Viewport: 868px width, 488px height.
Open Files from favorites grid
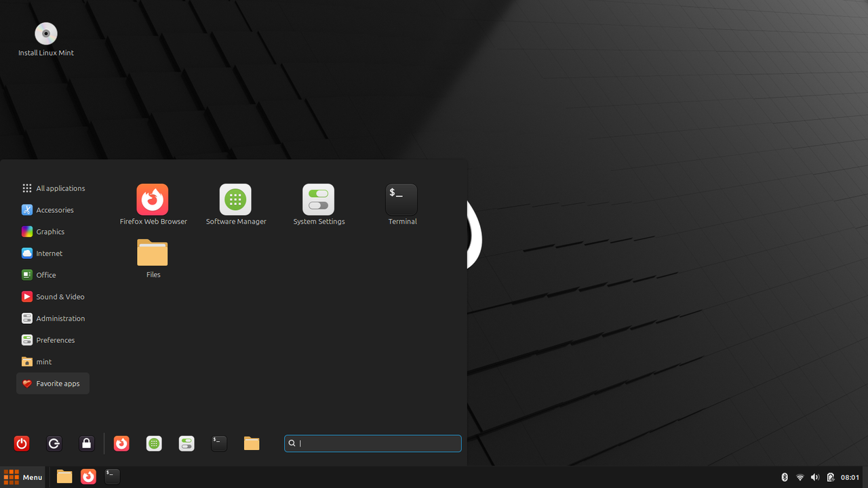coord(153,258)
